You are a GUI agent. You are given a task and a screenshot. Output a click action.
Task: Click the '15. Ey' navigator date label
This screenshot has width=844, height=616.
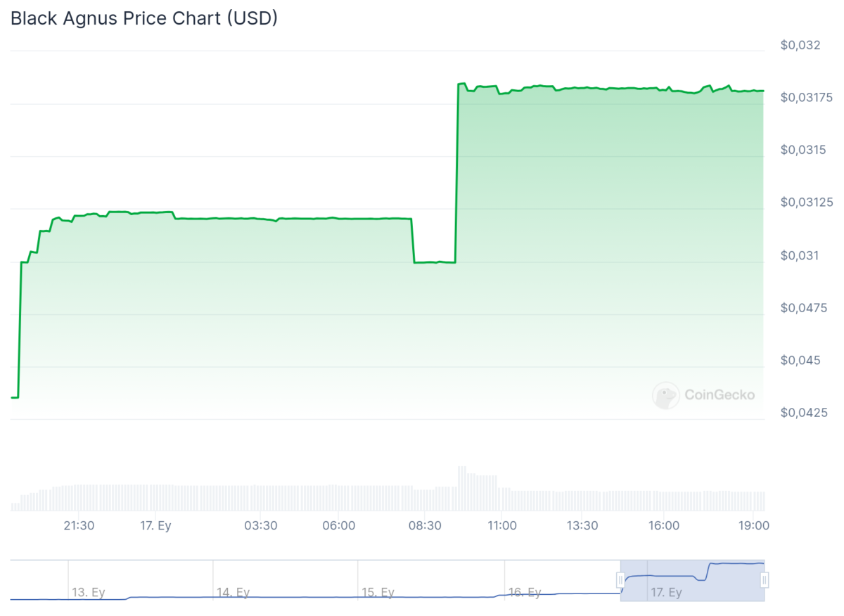coord(378,593)
